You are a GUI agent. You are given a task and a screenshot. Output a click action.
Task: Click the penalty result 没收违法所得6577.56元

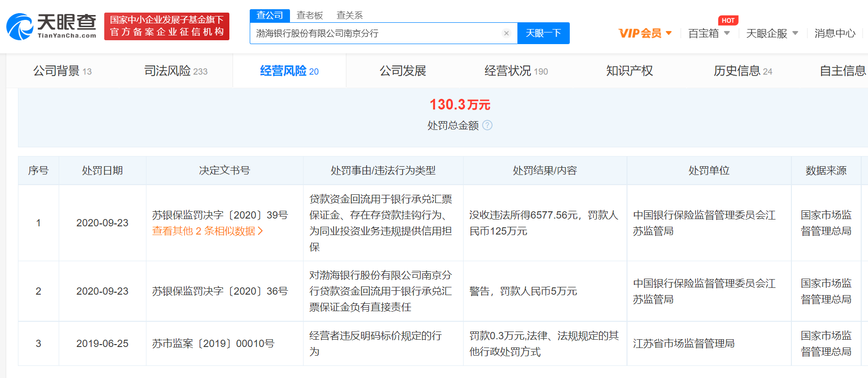tap(524, 215)
